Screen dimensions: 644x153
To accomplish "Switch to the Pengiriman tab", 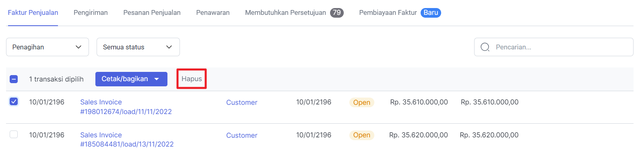I will [x=91, y=12].
